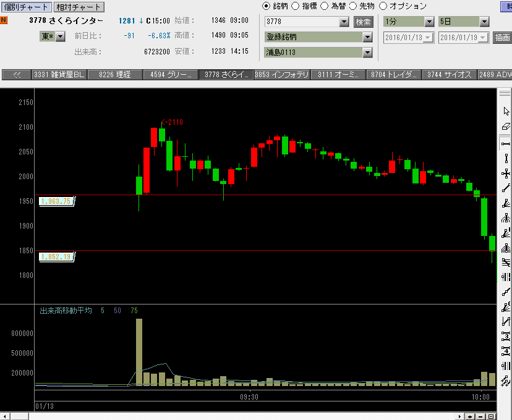Click the orange N badge icon

coord(4,20)
